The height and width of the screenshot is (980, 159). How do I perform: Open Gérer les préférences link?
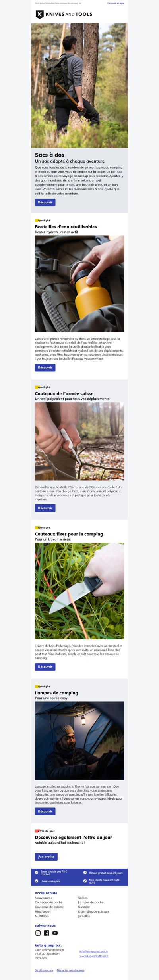click(x=70, y=970)
